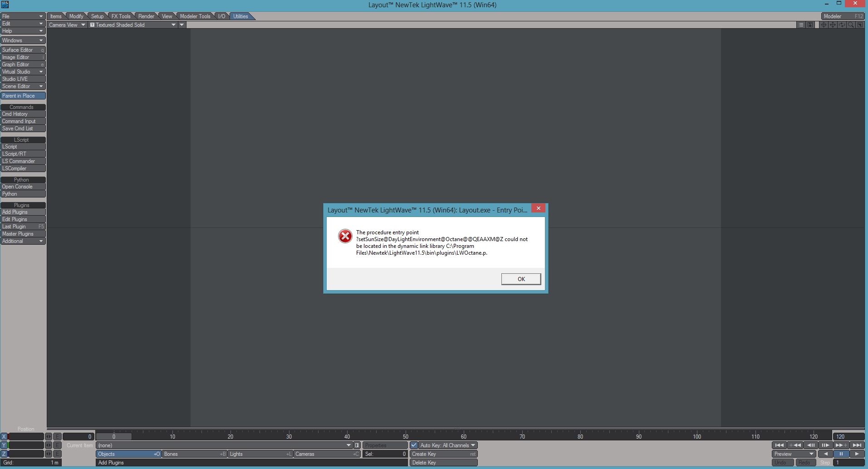Click the X channel arrows icon

pos(49,437)
